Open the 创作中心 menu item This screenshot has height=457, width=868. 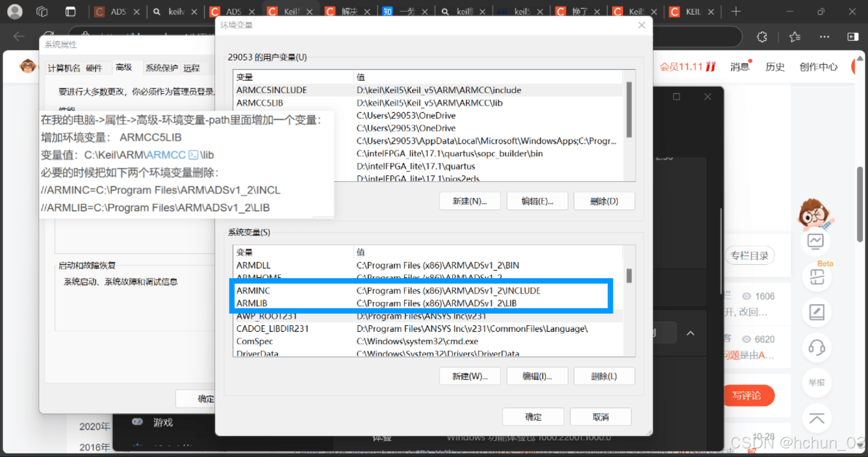(818, 67)
